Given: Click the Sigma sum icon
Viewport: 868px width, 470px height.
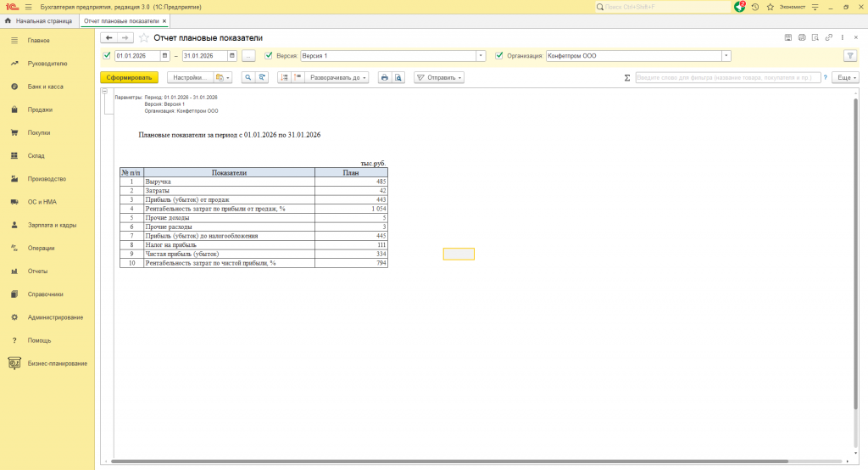Looking at the screenshot, I should [x=627, y=77].
